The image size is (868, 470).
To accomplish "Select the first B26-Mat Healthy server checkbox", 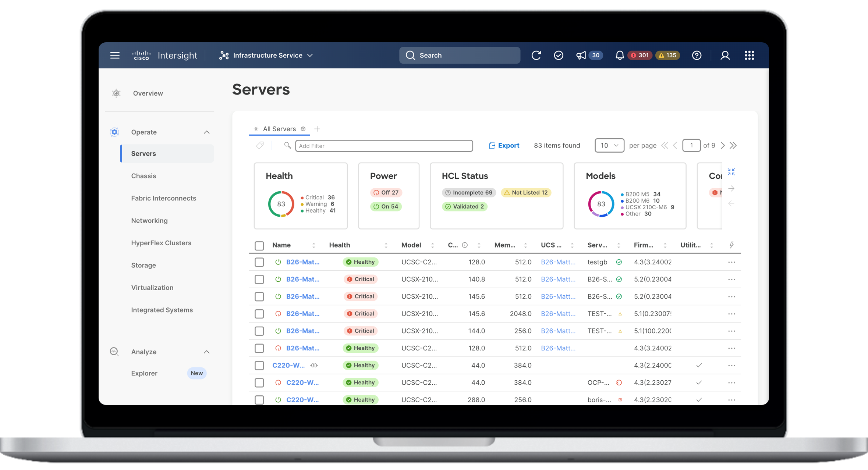I will (259, 262).
